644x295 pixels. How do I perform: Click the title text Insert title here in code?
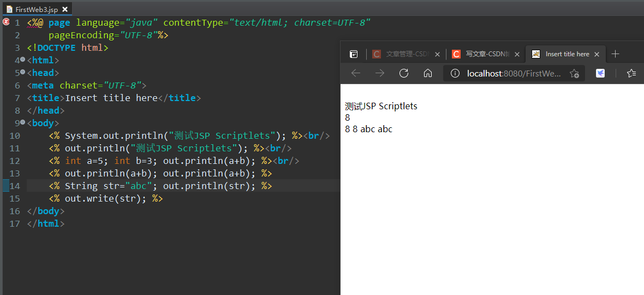click(x=111, y=98)
